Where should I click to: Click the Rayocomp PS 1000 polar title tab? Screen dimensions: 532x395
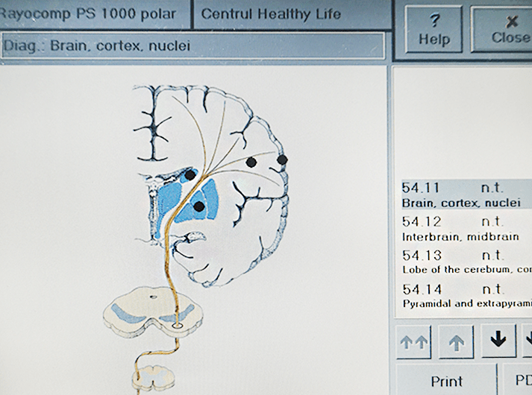coord(94,13)
